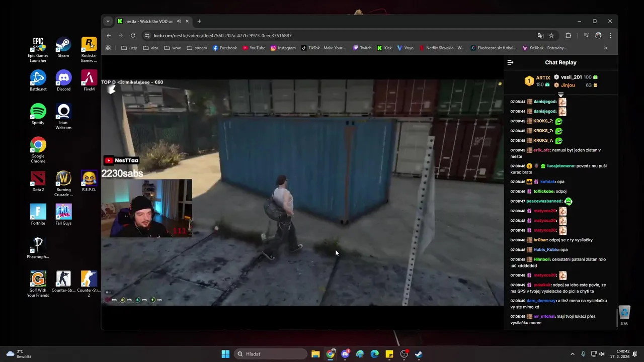The width and height of the screenshot is (644, 362).
Task: Open the view site information icon
Action: [x=147, y=36]
